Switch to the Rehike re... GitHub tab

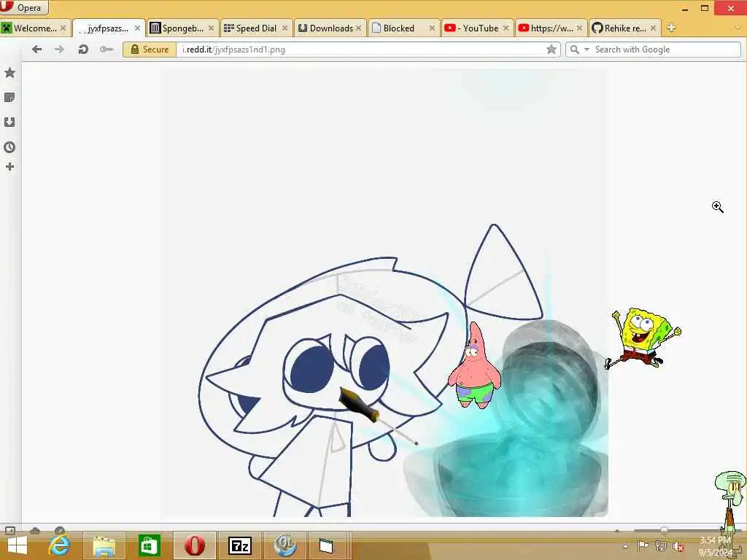click(x=624, y=28)
